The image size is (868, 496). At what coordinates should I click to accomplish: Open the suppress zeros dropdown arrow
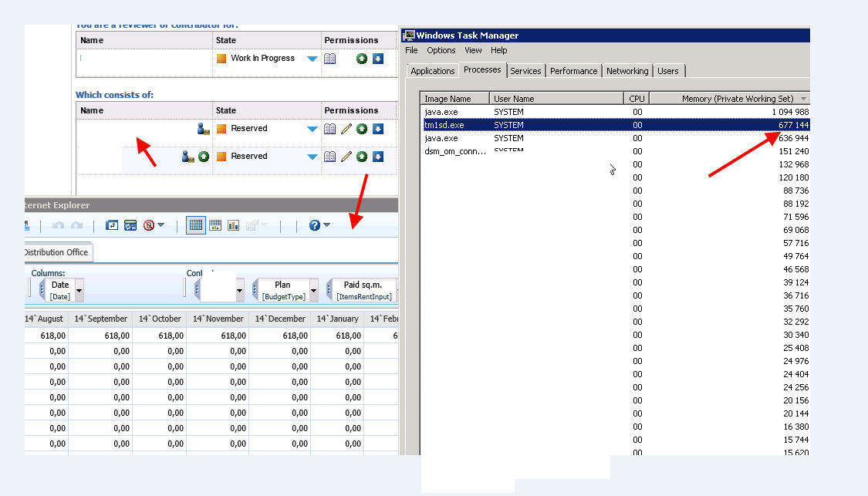[x=161, y=224]
